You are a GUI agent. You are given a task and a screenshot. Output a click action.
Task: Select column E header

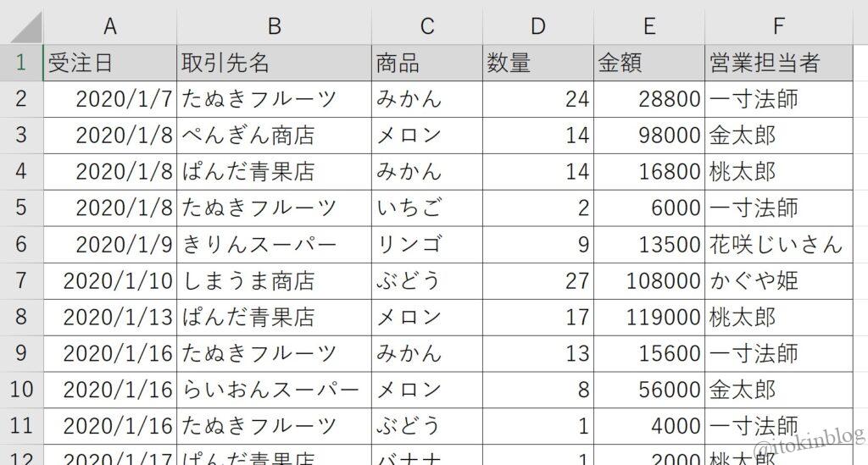click(648, 27)
